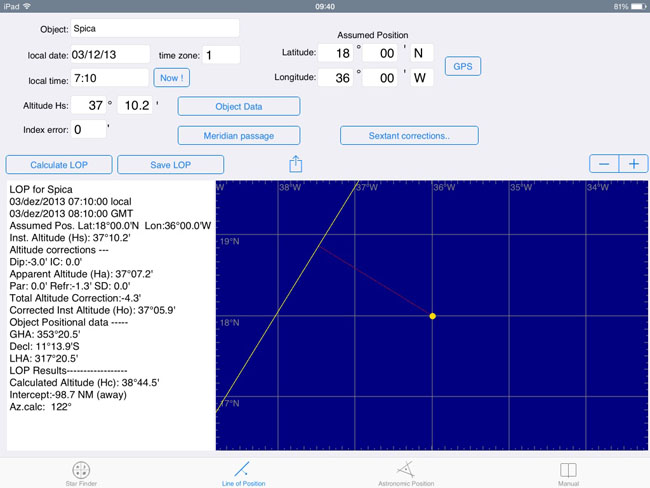This screenshot has height=488, width=650.
Task: Open Object Data
Action: click(239, 107)
